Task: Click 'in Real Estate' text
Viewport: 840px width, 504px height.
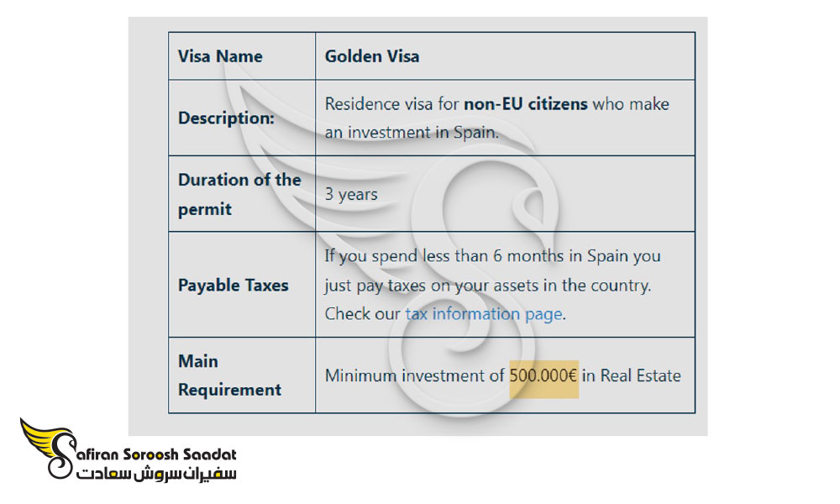Action: pos(631,376)
